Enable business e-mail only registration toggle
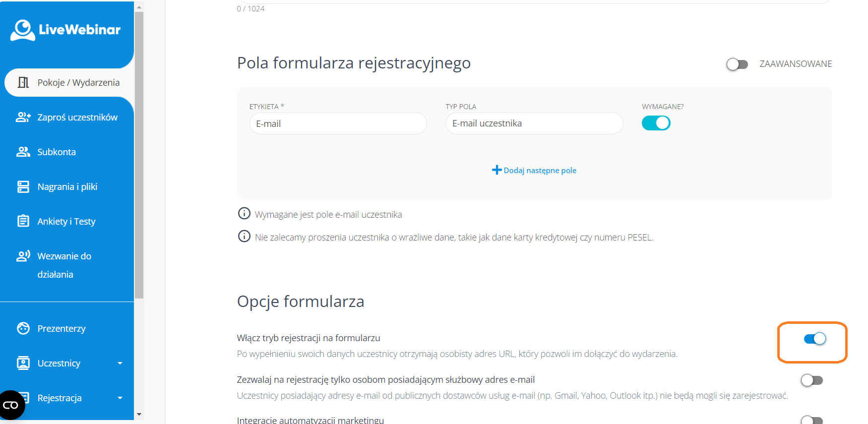868x424 pixels. pos(811,380)
